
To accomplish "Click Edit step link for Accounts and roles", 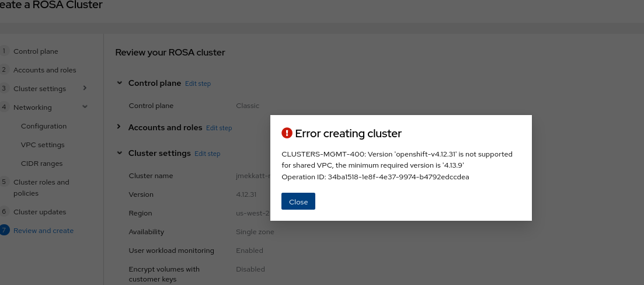I will coord(219,128).
